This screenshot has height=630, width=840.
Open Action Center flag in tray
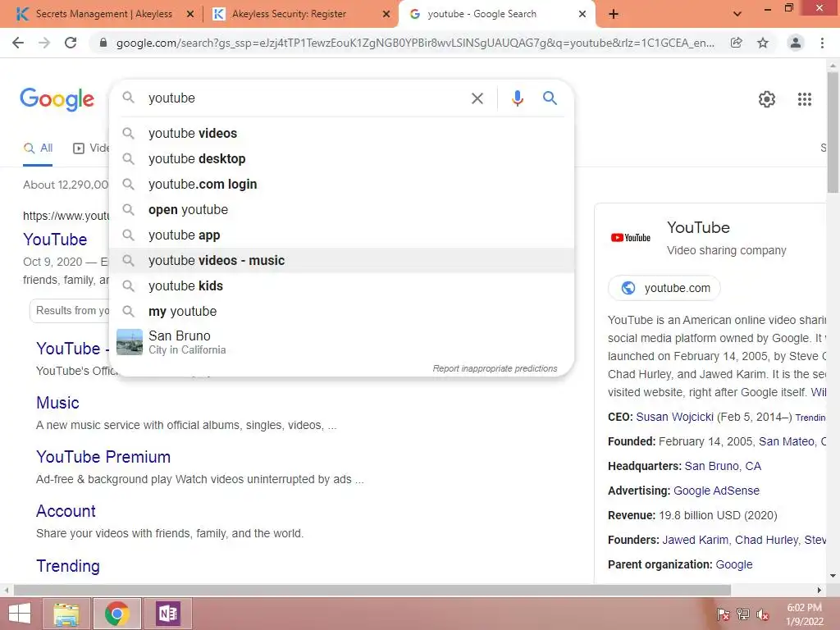(x=723, y=614)
